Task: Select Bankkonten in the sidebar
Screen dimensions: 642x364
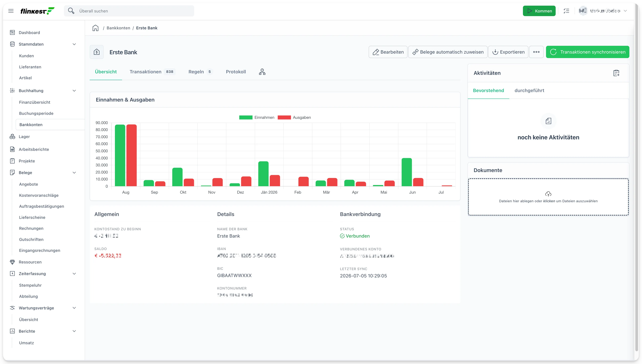Action: pyautogui.click(x=50, y=124)
